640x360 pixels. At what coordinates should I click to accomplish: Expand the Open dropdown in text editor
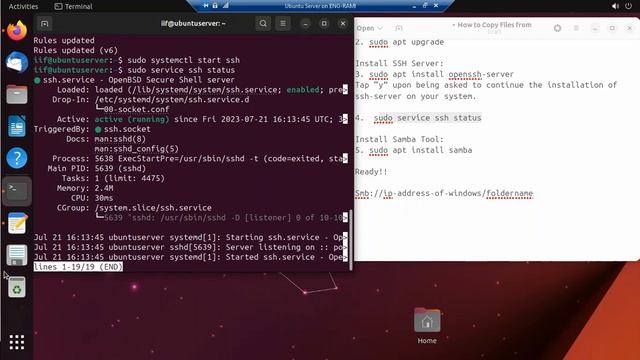pyautogui.click(x=369, y=28)
